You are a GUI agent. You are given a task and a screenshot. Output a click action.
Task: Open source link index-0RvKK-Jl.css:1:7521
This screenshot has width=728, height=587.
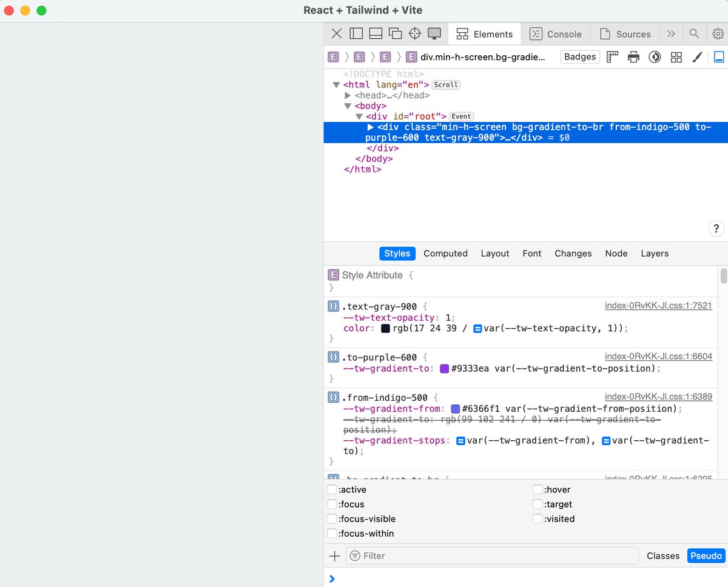658,306
